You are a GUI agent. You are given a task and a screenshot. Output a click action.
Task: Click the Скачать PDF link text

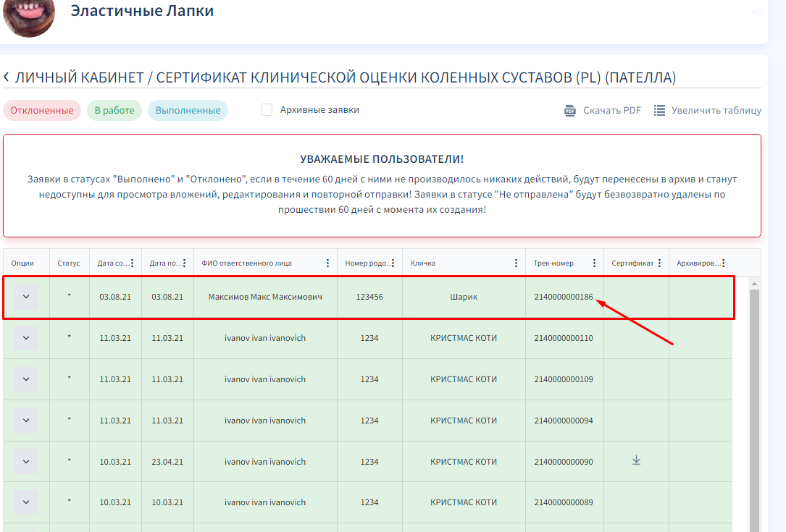[x=612, y=111]
